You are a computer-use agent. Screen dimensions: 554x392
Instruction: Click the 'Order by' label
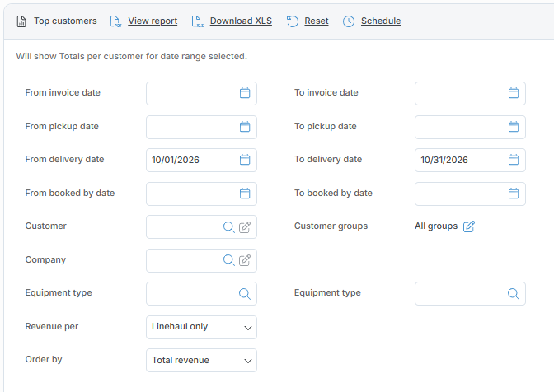click(x=44, y=359)
